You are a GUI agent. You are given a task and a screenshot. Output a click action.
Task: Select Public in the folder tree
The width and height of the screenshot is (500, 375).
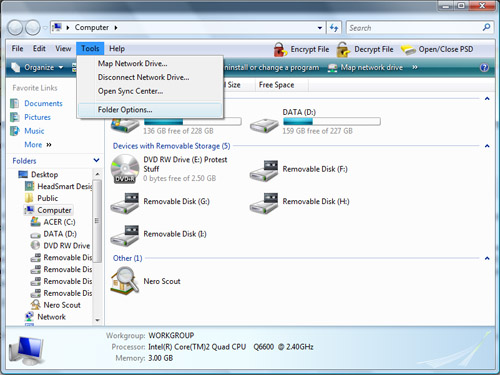click(x=47, y=198)
